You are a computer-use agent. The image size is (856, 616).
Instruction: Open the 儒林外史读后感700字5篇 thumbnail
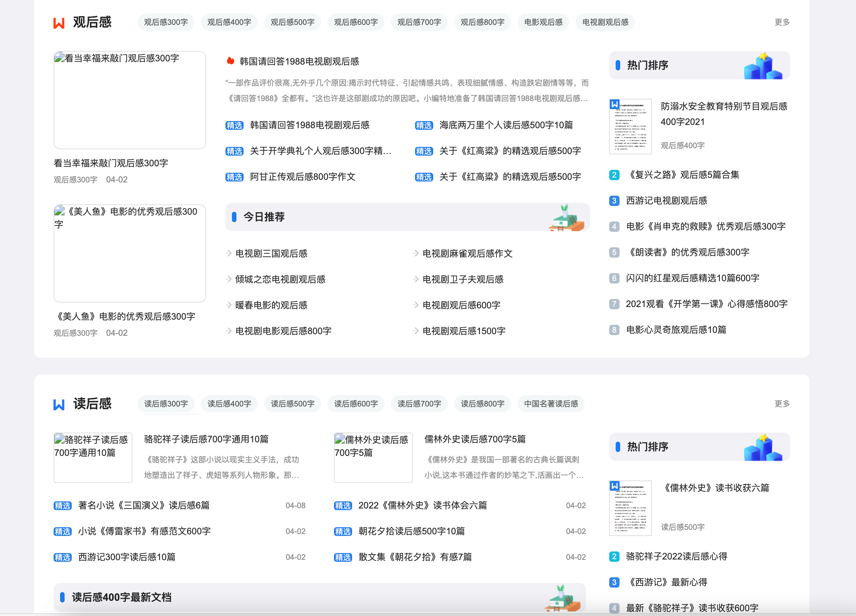point(373,457)
